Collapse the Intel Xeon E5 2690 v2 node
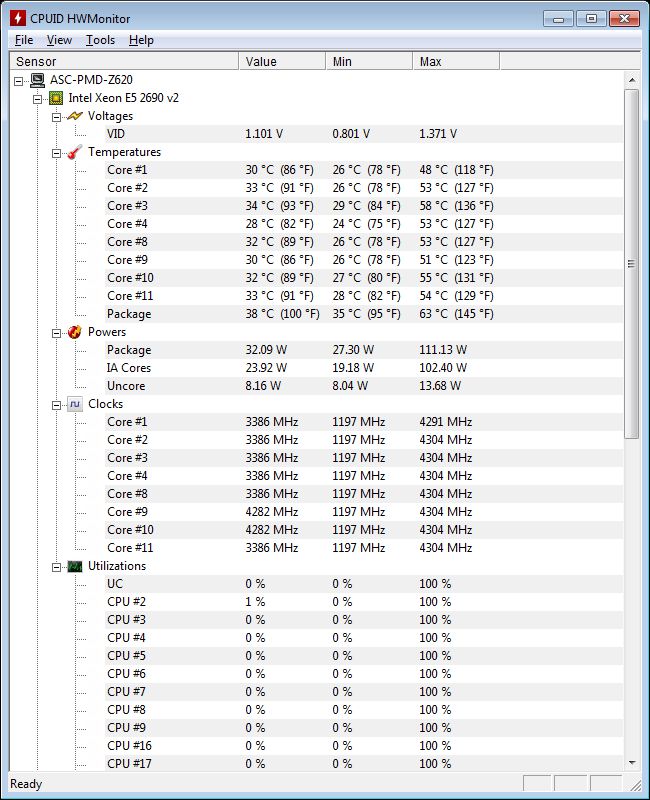 pyautogui.click(x=38, y=98)
